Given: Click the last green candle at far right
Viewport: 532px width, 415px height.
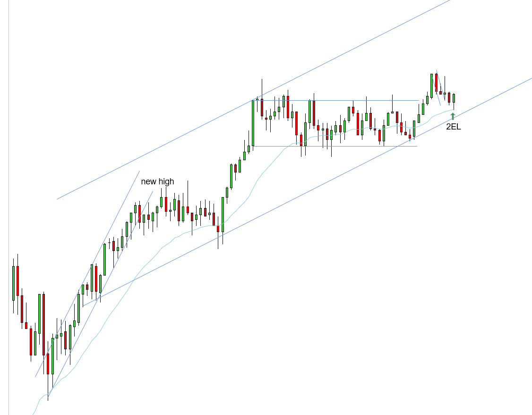Looking at the screenshot, I should tap(454, 98).
